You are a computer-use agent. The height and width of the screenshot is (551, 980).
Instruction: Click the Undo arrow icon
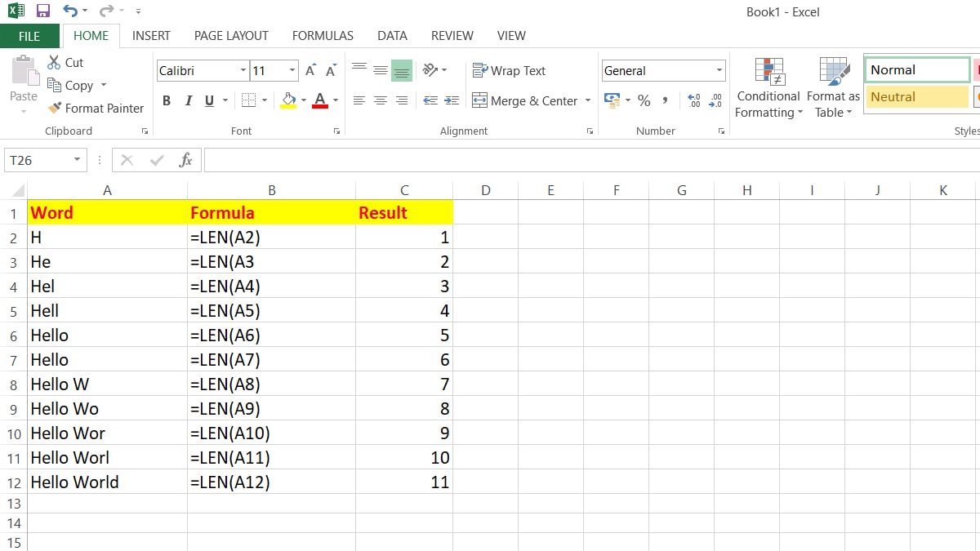(x=70, y=11)
